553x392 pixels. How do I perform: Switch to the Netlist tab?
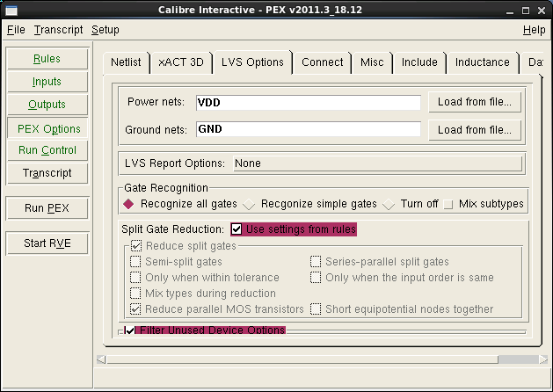coord(126,62)
